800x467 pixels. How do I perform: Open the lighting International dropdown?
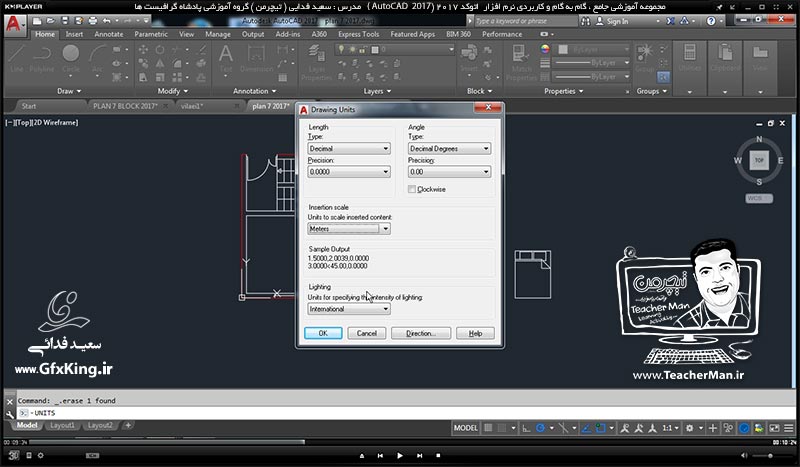point(349,309)
